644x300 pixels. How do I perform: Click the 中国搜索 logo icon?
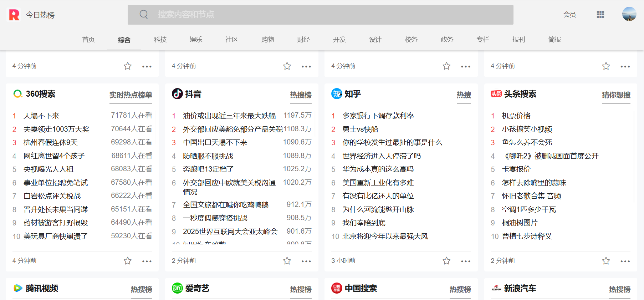pyautogui.click(x=337, y=288)
